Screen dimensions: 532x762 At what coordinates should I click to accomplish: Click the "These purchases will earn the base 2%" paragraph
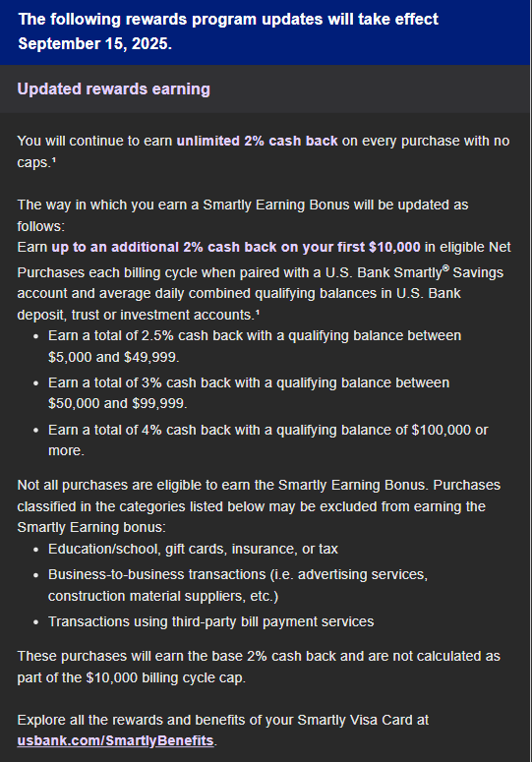click(259, 667)
